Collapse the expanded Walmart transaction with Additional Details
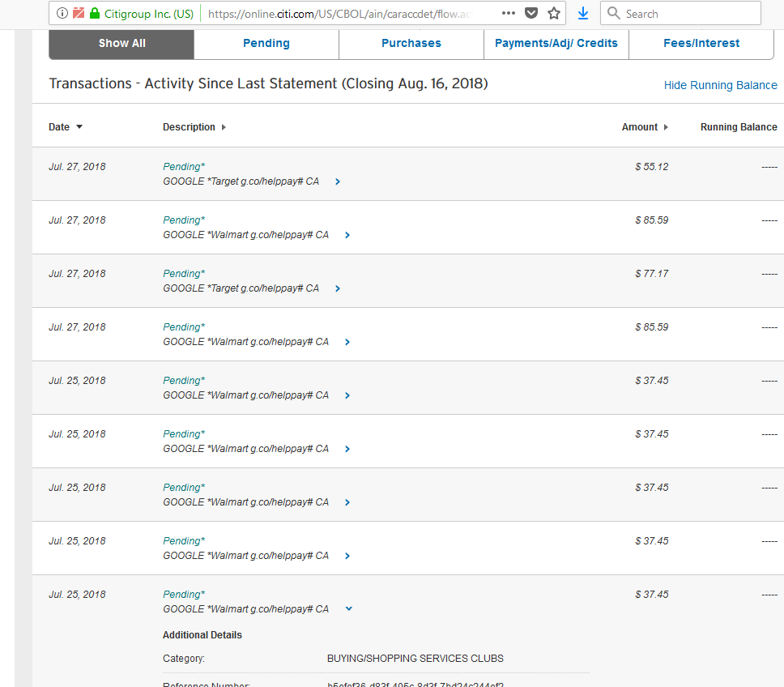This screenshot has height=687, width=784. [x=348, y=609]
